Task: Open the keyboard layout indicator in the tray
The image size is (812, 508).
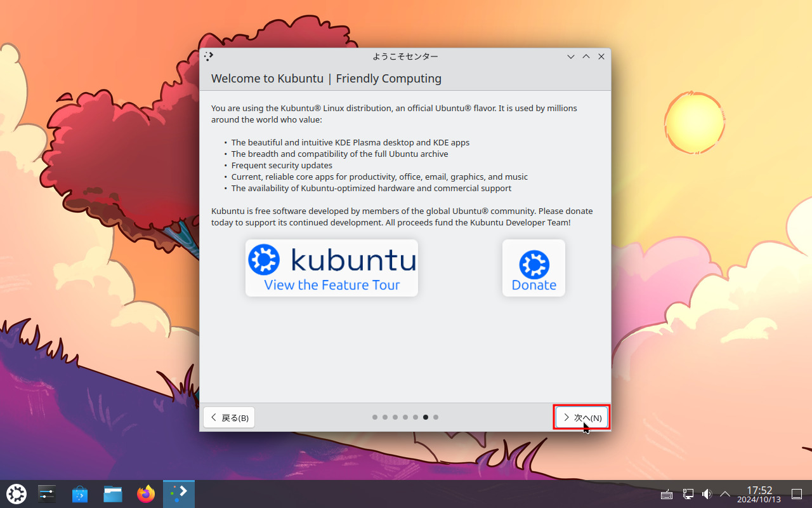Action: tap(667, 493)
